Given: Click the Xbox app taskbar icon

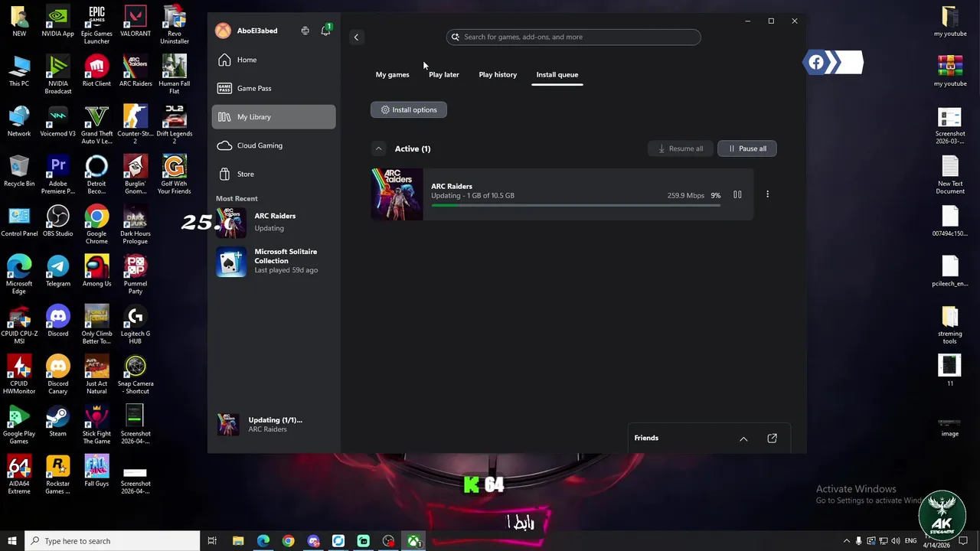Looking at the screenshot, I should 413,541.
